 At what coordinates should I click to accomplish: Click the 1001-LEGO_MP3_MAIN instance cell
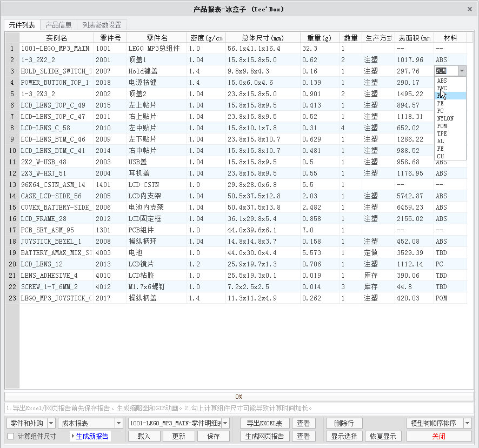[57, 48]
